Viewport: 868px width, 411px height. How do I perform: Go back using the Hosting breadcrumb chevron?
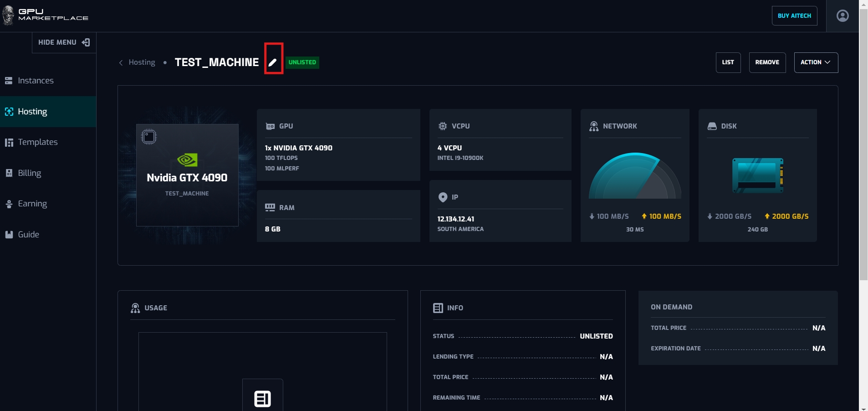click(121, 63)
